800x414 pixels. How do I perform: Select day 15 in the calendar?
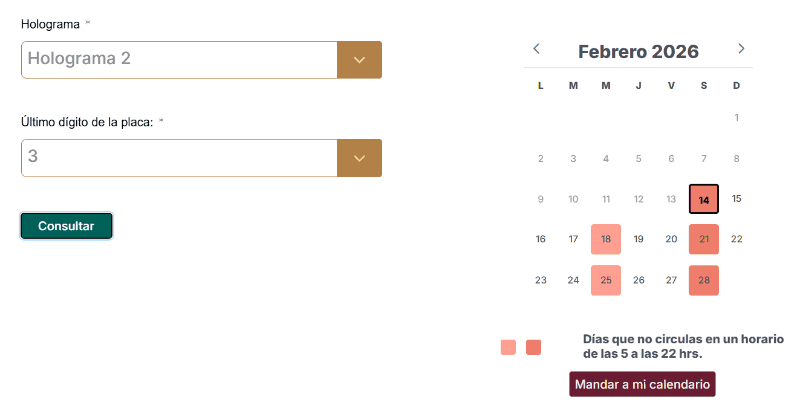(x=737, y=199)
